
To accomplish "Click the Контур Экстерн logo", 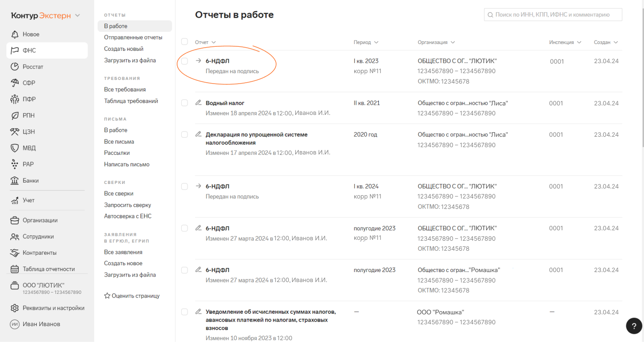I will (41, 16).
